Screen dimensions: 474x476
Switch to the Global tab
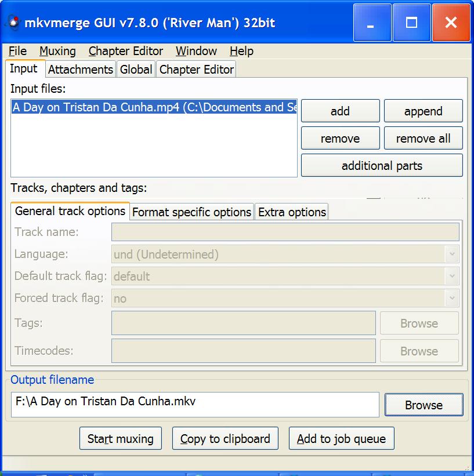pos(136,70)
